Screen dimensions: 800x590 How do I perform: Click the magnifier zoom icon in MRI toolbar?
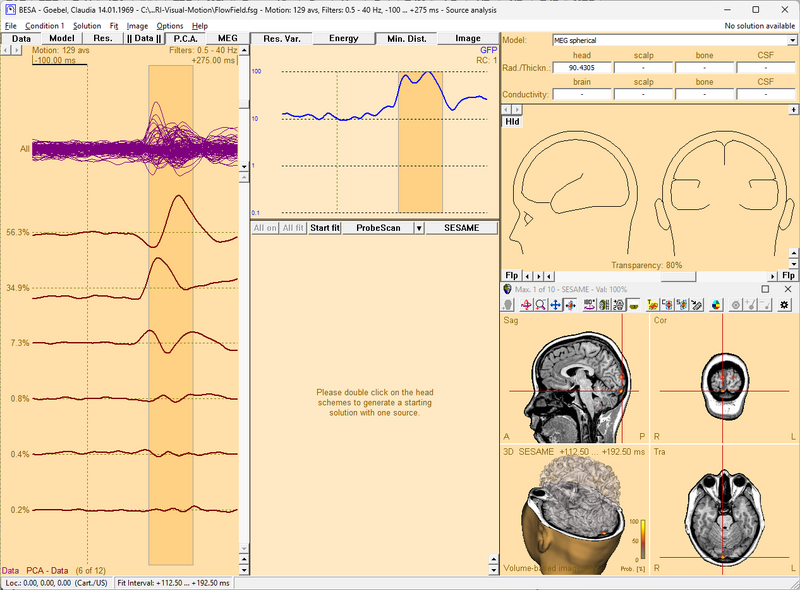tap(539, 304)
